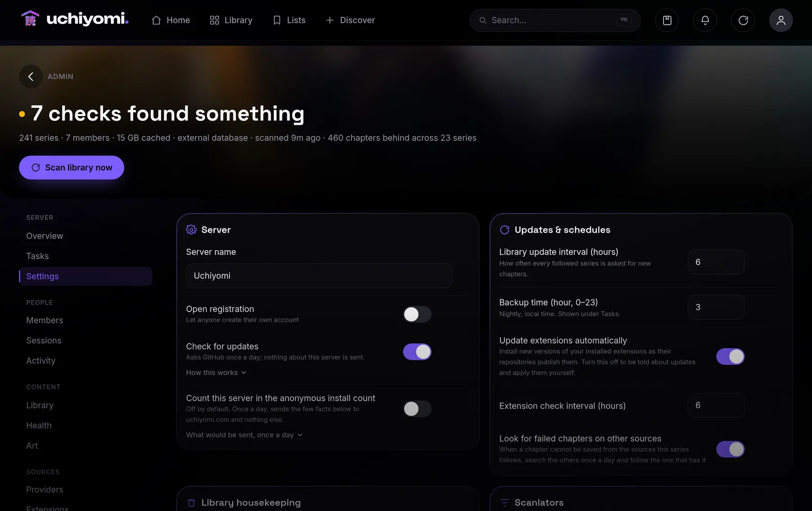
Task: Click the Scanlators heading
Action: (x=539, y=502)
